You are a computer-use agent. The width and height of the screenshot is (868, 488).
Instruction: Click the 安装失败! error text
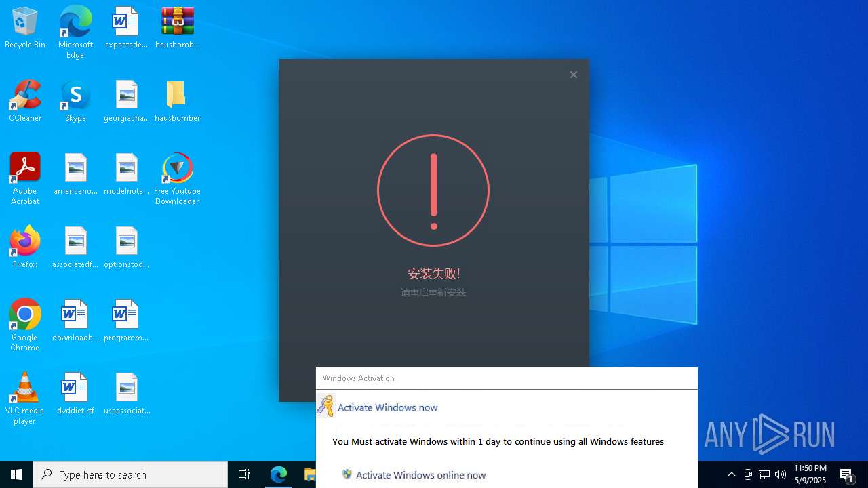[x=433, y=274]
